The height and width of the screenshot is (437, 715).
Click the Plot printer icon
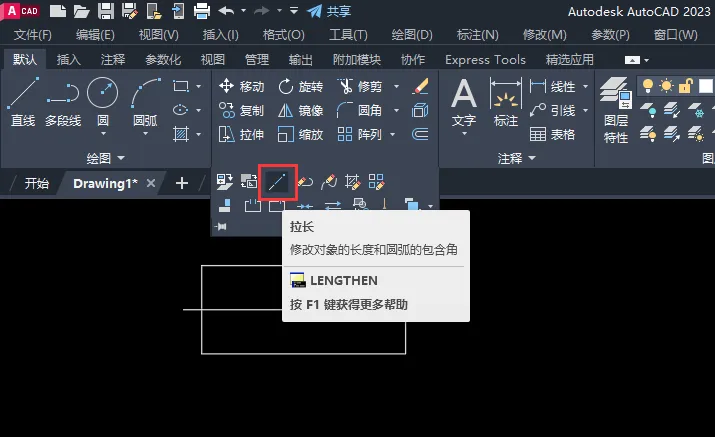202,11
